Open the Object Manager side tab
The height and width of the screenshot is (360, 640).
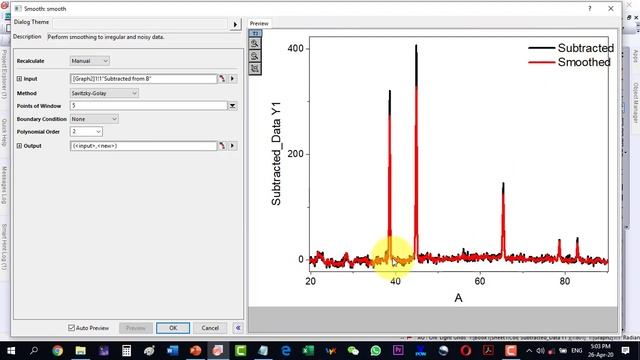coord(636,103)
